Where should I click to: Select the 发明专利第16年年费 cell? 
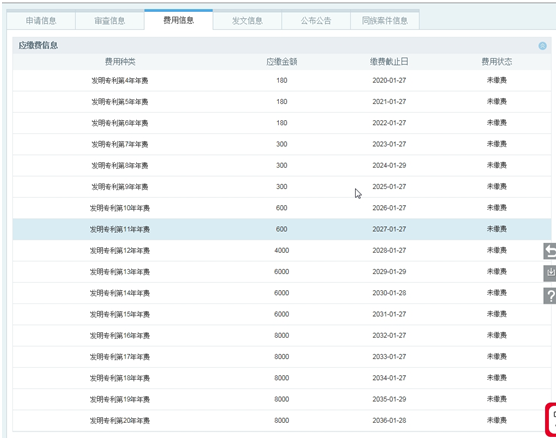(120, 336)
